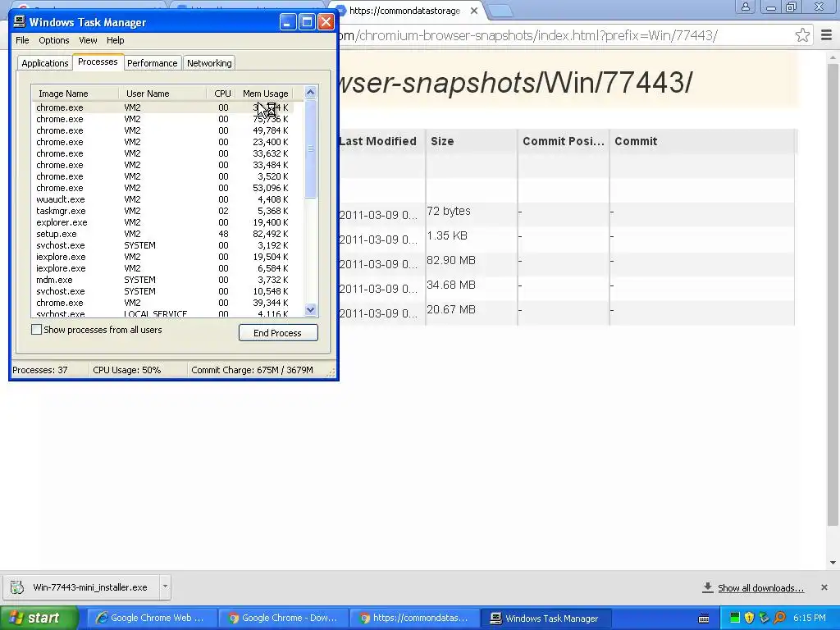Sort by User Name column header
This screenshot has height=630, width=840.
click(x=162, y=94)
